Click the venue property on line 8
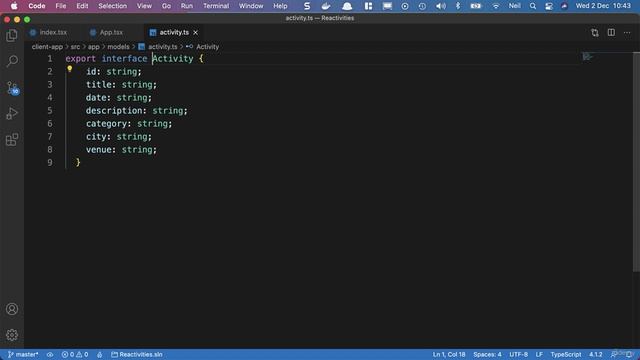Viewport: 640px width, 360px height. pyautogui.click(x=98, y=150)
